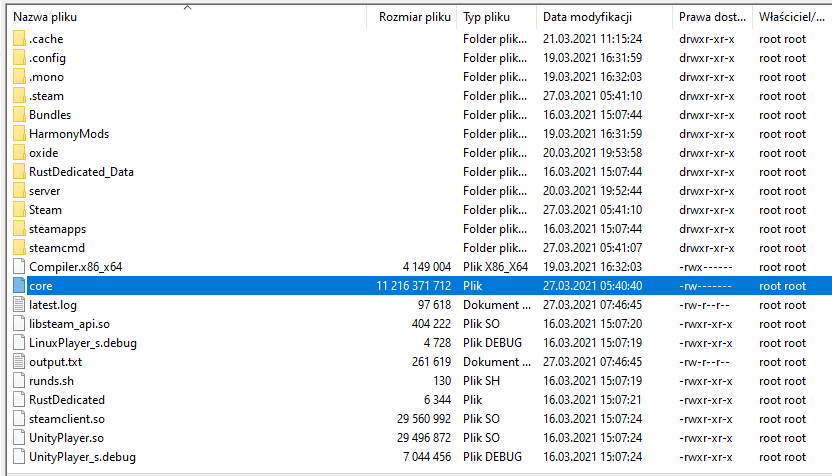
Task: Click the HarmonyMods folder icon
Action: 19,134
